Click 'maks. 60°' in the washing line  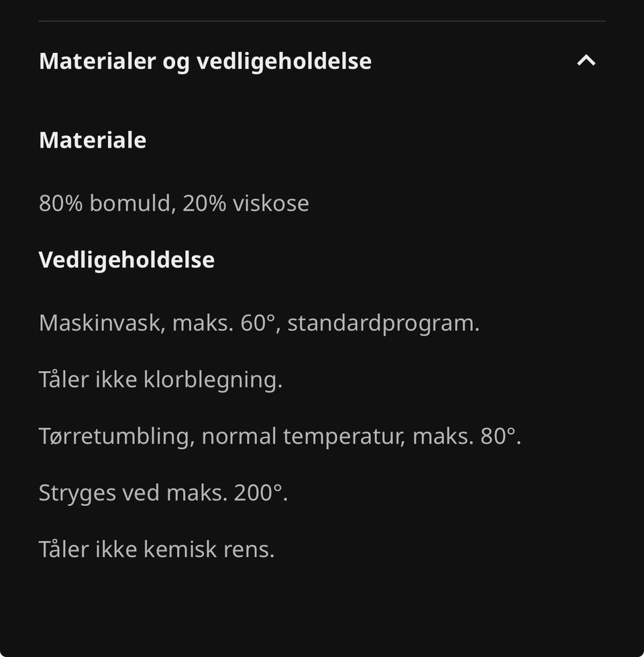coord(226,323)
